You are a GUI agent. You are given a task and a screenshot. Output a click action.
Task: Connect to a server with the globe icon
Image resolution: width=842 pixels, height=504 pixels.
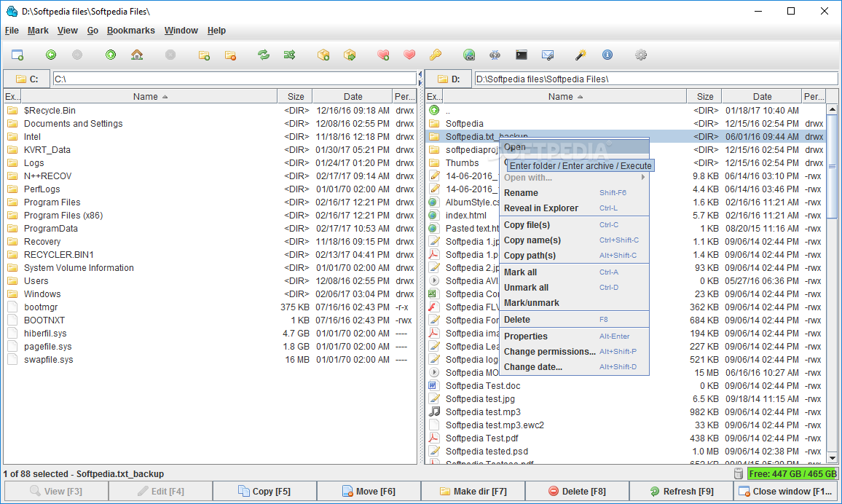tap(469, 55)
